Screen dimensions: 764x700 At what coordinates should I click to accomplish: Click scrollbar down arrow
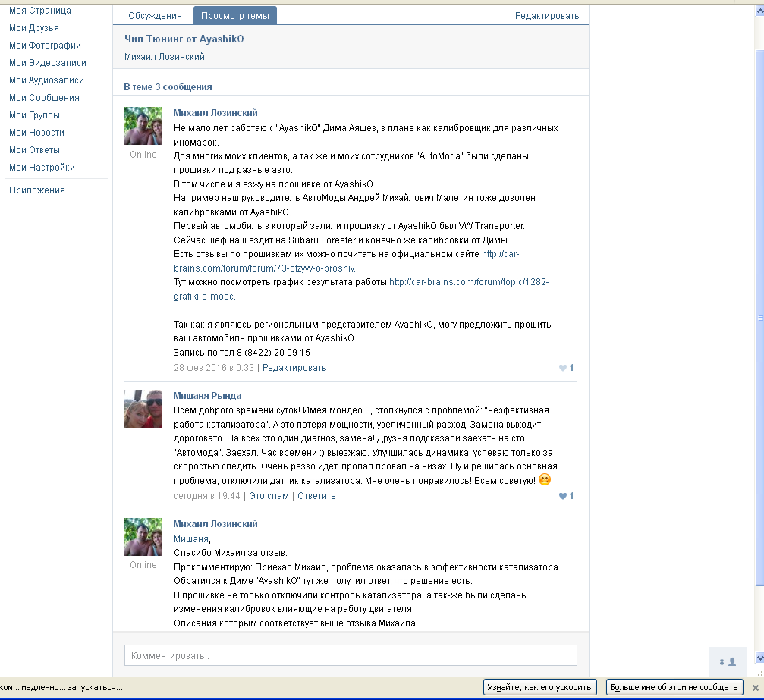click(759, 658)
